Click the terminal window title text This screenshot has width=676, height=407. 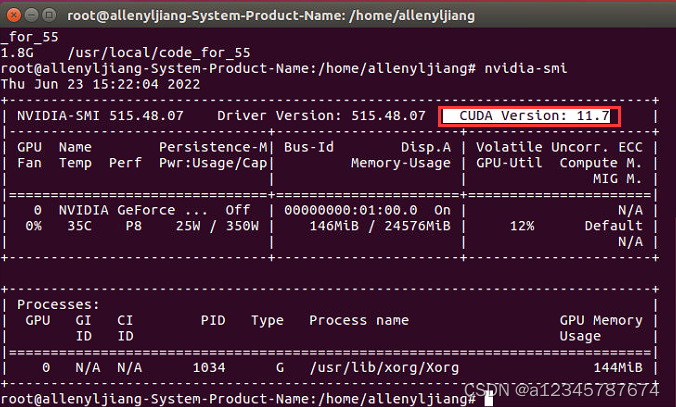click(x=271, y=16)
